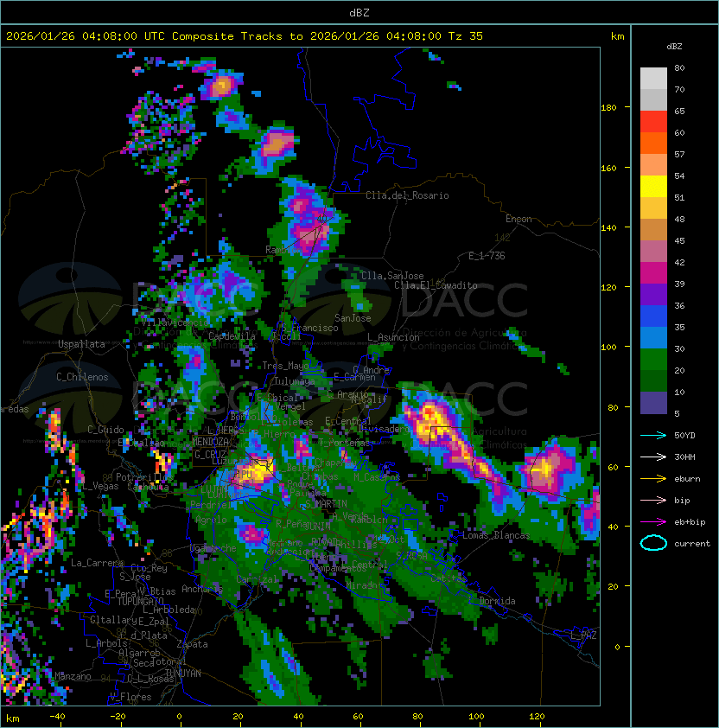Click the TUPUNGATO map label
719x728 pixels.
(140, 602)
